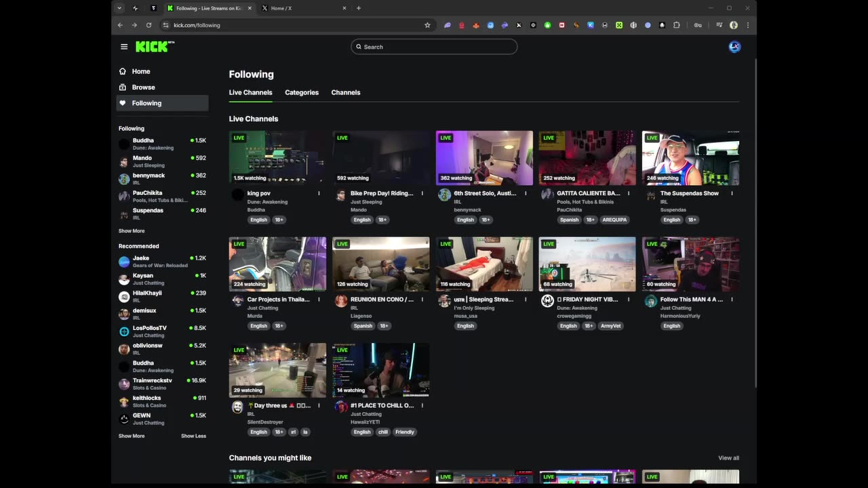Click the search input field
This screenshot has height=488, width=868.
point(434,47)
